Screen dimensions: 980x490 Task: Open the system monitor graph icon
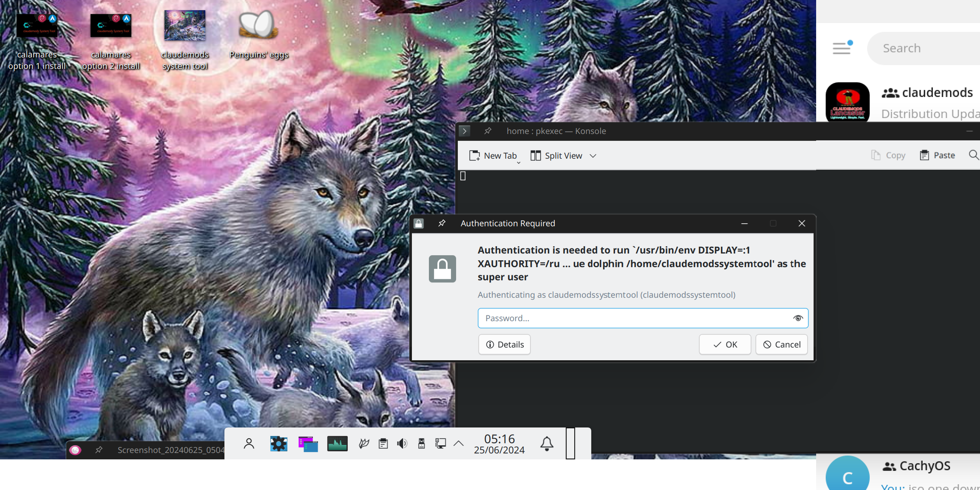pyautogui.click(x=337, y=443)
